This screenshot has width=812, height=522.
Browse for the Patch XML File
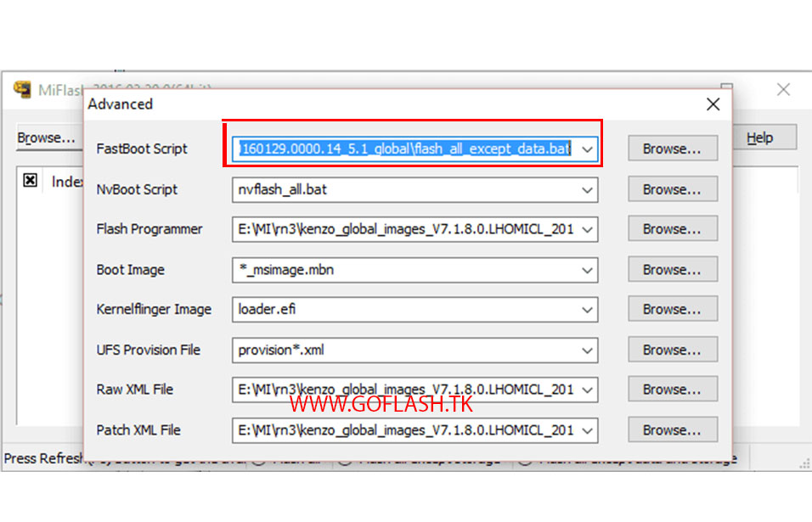click(672, 430)
